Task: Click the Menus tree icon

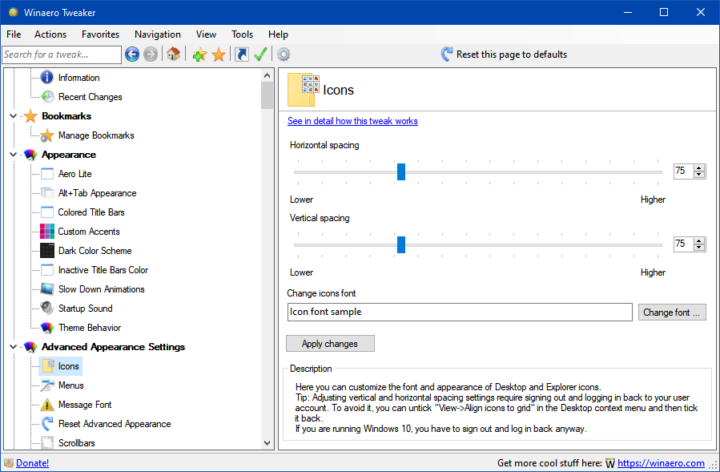Action: click(x=47, y=385)
